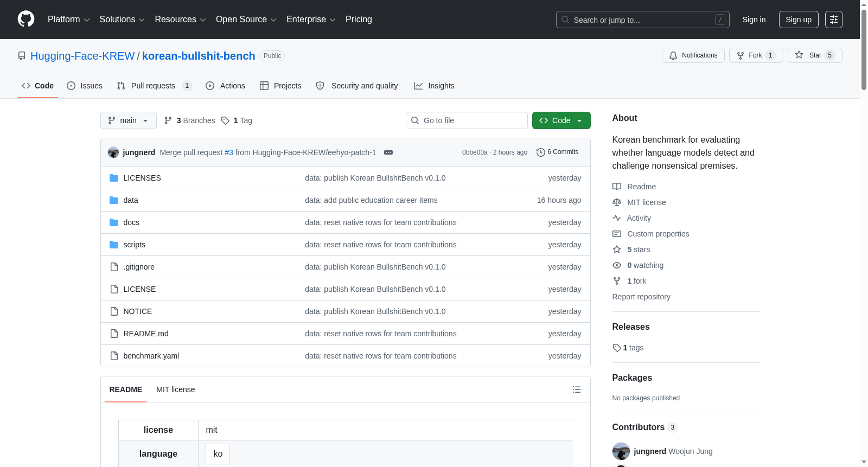
Task: Click the appearance settings icon in header
Action: [x=834, y=20]
